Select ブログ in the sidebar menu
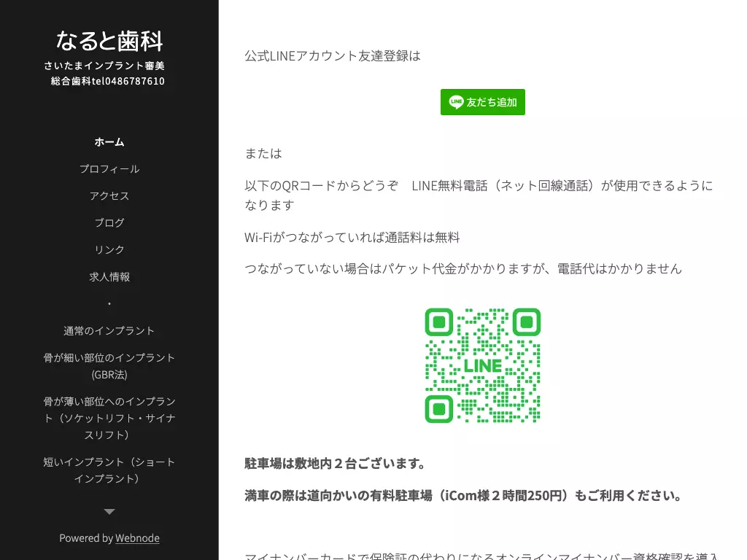Image resolution: width=747 pixels, height=560 pixels. coord(109,223)
